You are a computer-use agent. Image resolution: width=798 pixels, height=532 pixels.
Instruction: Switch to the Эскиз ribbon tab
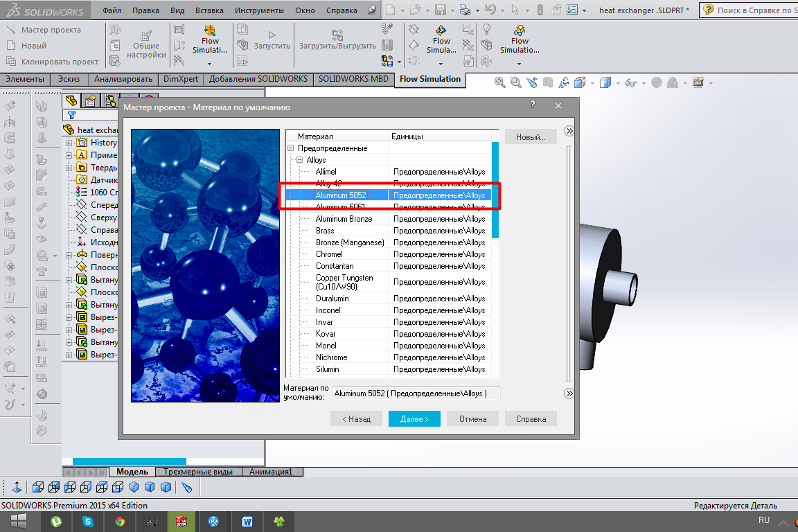coord(69,79)
